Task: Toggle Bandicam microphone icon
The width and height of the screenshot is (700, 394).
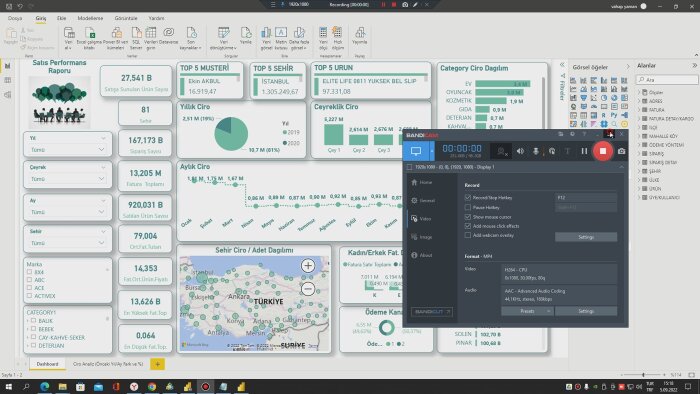Action: pyautogui.click(x=536, y=151)
